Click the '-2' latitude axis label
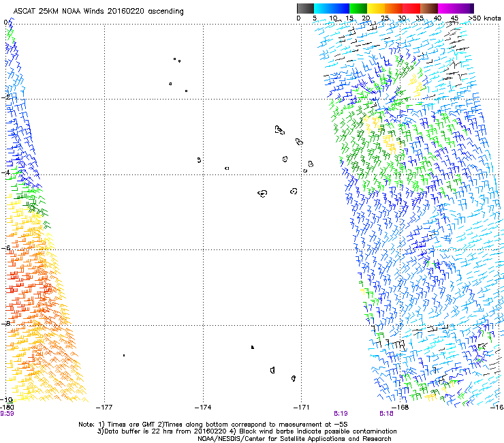The image size is (504, 443). coord(5,97)
